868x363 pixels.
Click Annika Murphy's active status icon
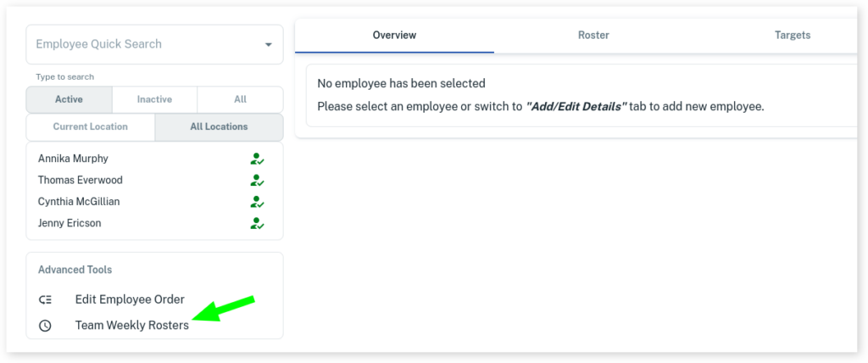tap(257, 159)
